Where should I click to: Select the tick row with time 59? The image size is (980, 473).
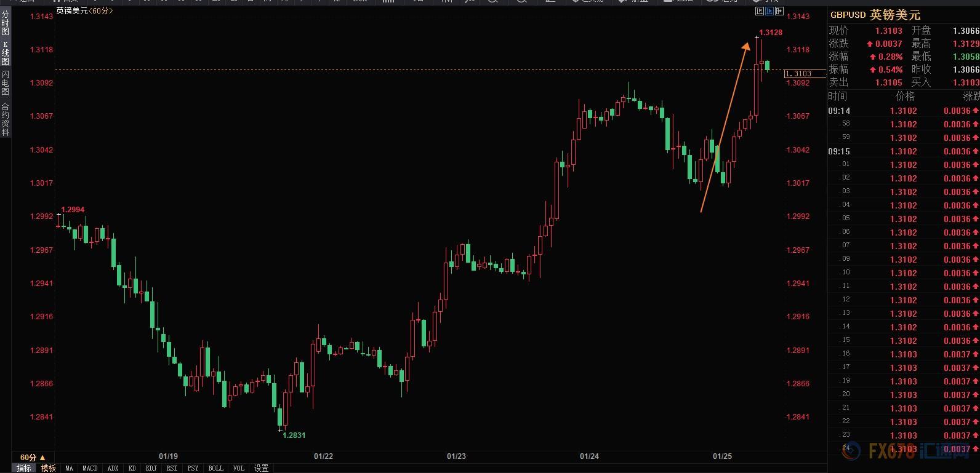click(846, 138)
